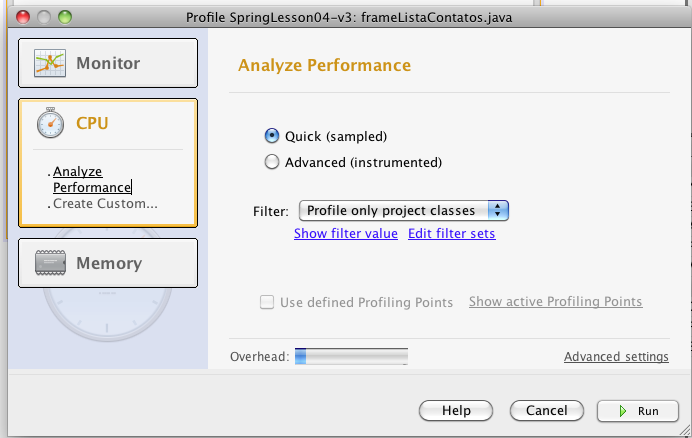Open the Edit filter sets link

pyautogui.click(x=451, y=234)
